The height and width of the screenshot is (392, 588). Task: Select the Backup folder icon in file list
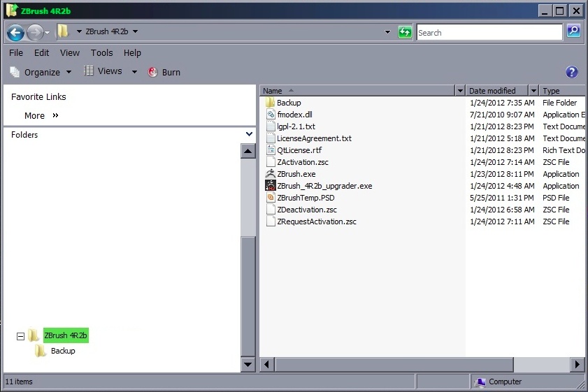pos(270,102)
